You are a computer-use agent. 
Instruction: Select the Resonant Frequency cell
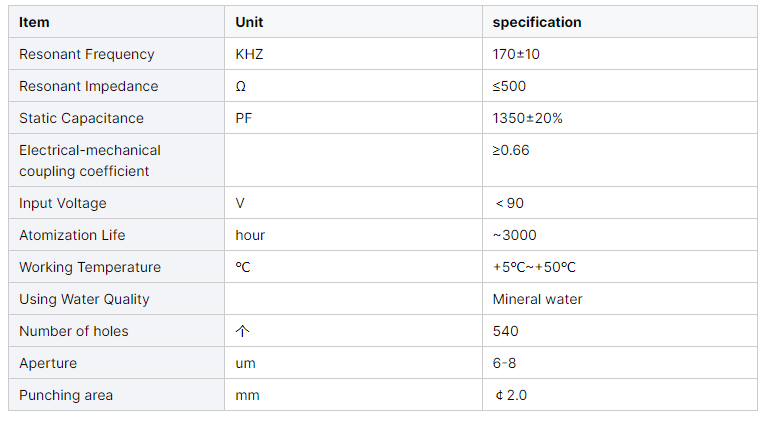[87, 54]
